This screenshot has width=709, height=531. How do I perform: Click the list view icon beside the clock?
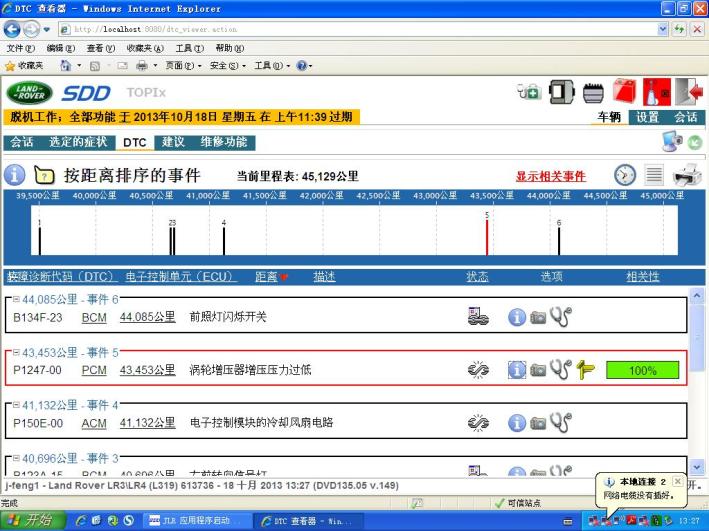pyautogui.click(x=653, y=175)
